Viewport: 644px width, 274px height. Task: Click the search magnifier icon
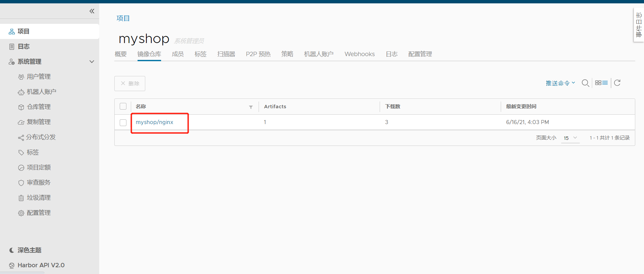[585, 83]
